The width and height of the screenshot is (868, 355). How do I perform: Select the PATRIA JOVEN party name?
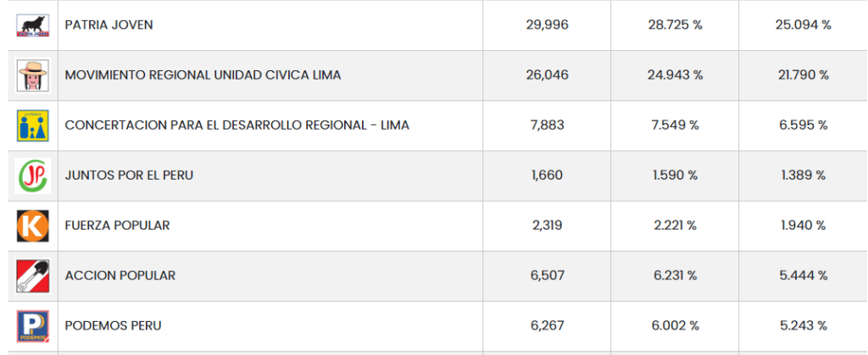[x=108, y=25]
